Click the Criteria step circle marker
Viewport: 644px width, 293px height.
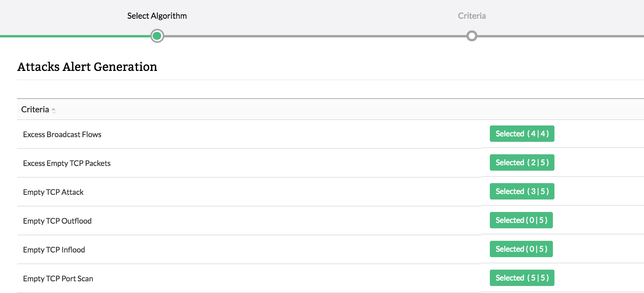(472, 36)
